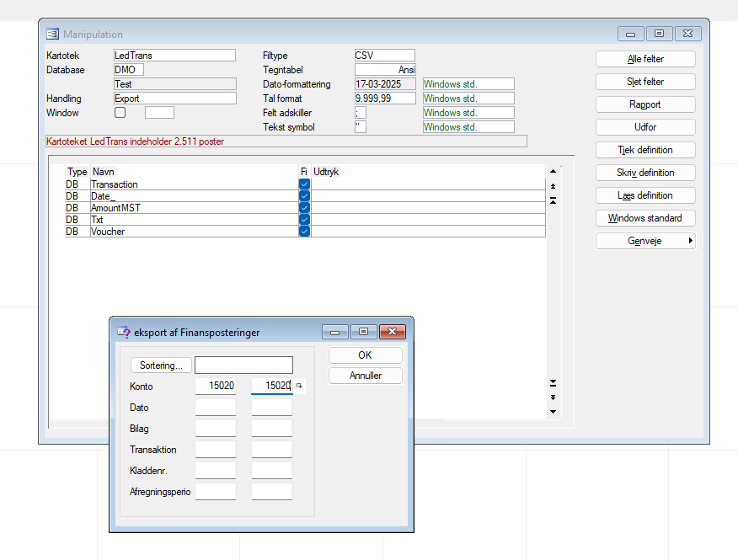Click the Tekst symbol field
Image resolution: width=738 pixels, height=560 pixels.
click(x=361, y=127)
